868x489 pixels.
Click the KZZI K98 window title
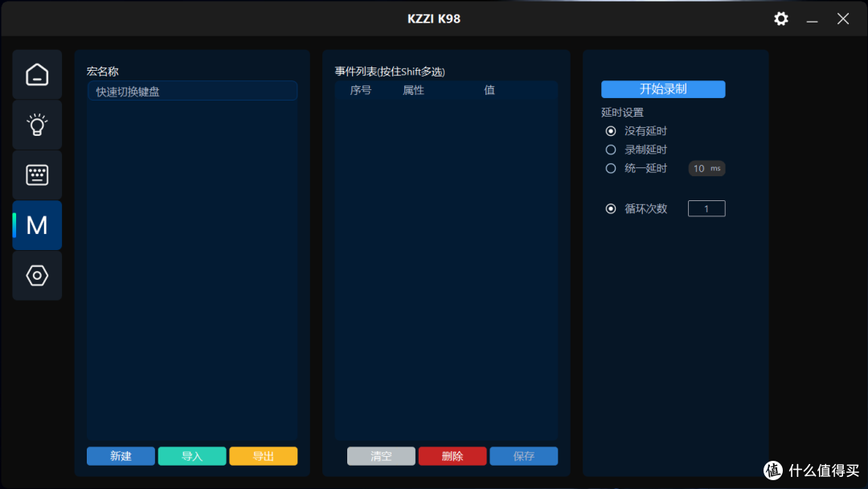(434, 18)
